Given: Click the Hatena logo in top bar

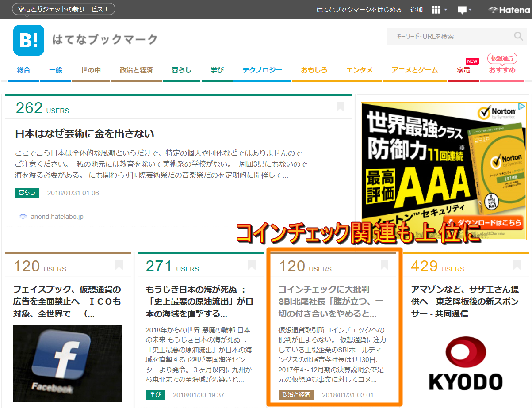Looking at the screenshot, I should pos(509,10).
